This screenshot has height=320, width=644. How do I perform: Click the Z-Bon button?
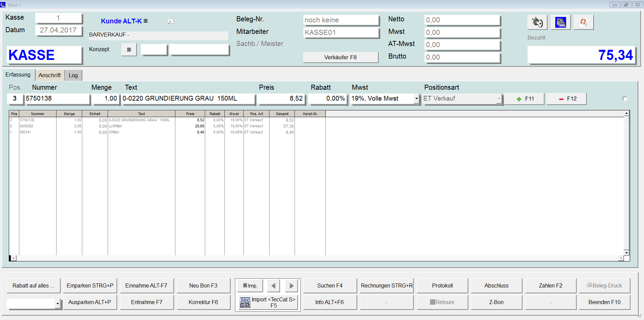click(496, 302)
